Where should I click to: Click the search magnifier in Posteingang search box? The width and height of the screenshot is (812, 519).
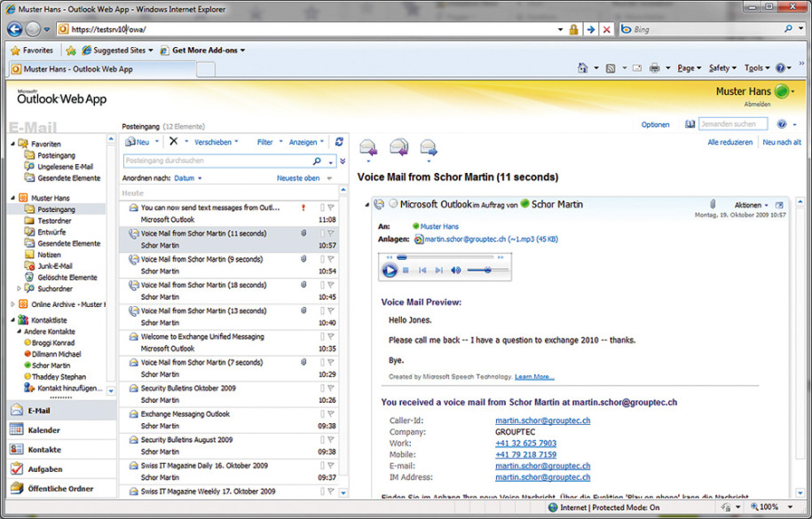(x=317, y=161)
